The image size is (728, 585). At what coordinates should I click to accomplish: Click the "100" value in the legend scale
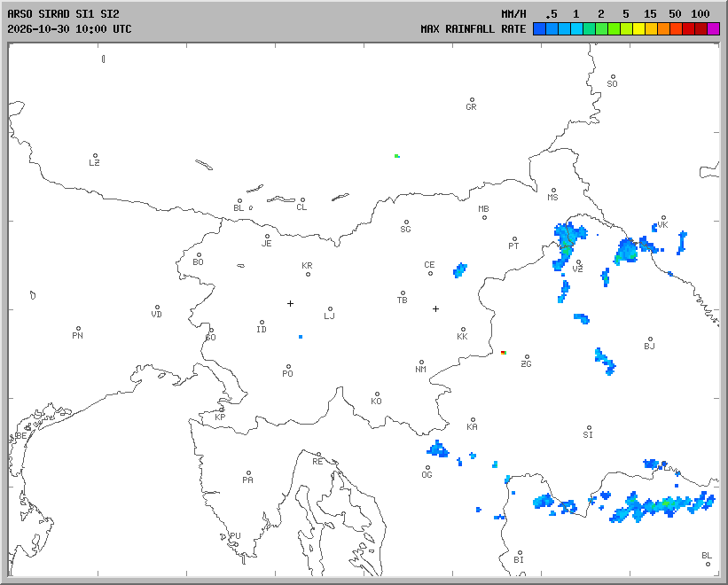coord(701,14)
